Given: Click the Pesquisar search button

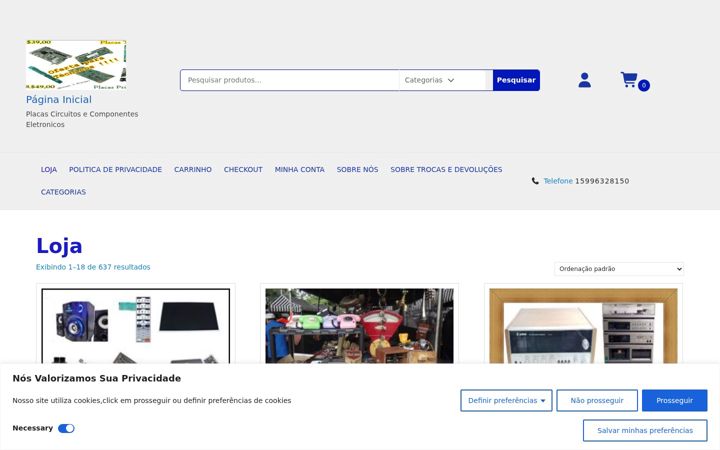Looking at the screenshot, I should tap(516, 80).
